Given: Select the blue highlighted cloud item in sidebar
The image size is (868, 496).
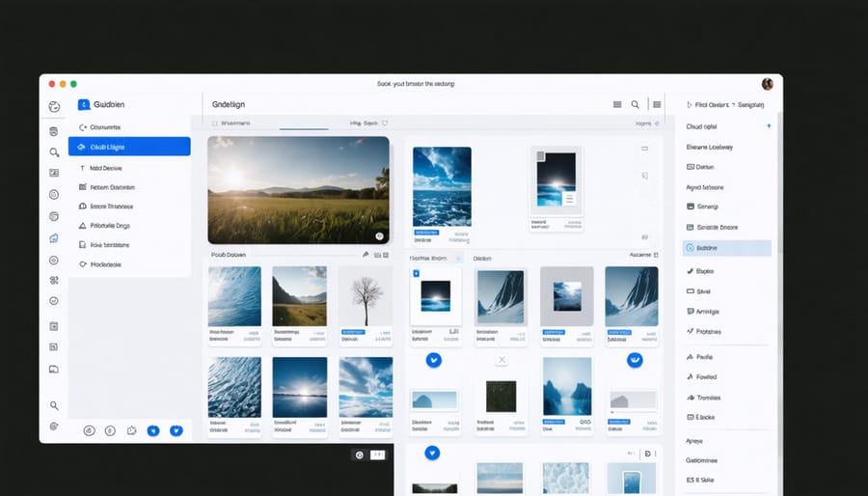Looking at the screenshot, I should [x=129, y=147].
